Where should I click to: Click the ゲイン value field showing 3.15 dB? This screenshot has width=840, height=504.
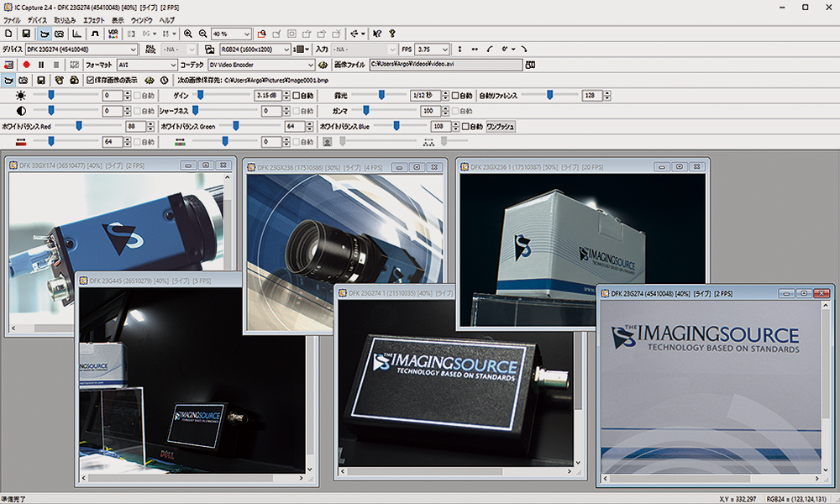click(x=269, y=96)
